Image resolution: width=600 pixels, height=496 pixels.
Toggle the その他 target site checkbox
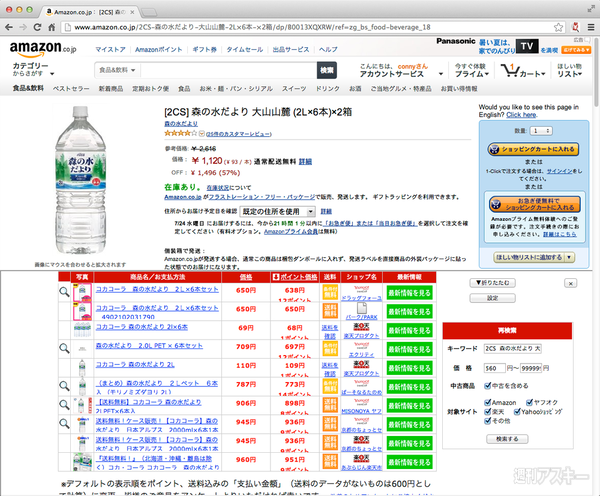[488, 421]
